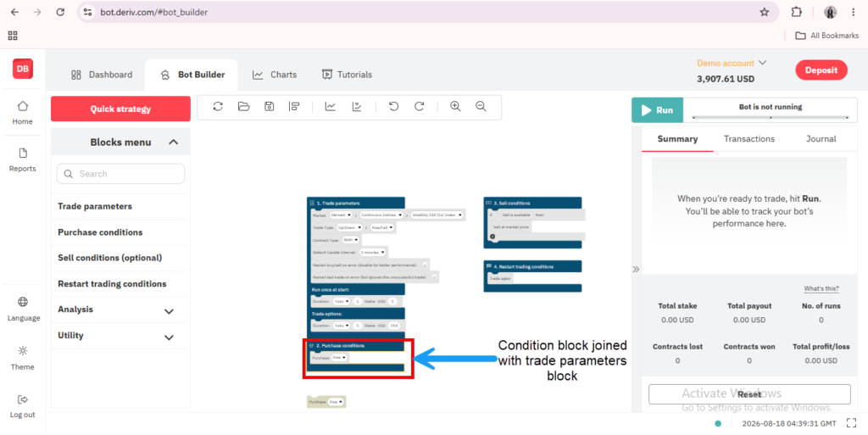The height and width of the screenshot is (435, 868).
Task: Click the Run button
Action: click(x=658, y=110)
